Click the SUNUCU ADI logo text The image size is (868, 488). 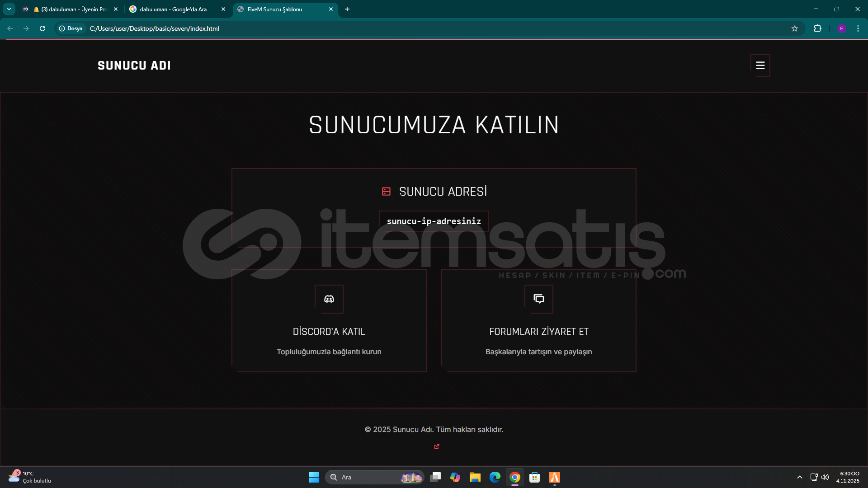tap(134, 66)
